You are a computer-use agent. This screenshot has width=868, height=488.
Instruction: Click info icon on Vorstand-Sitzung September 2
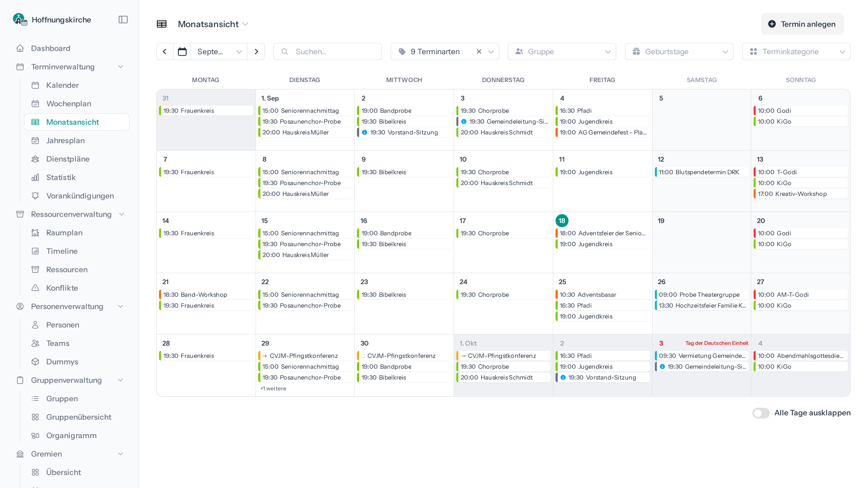(x=365, y=132)
